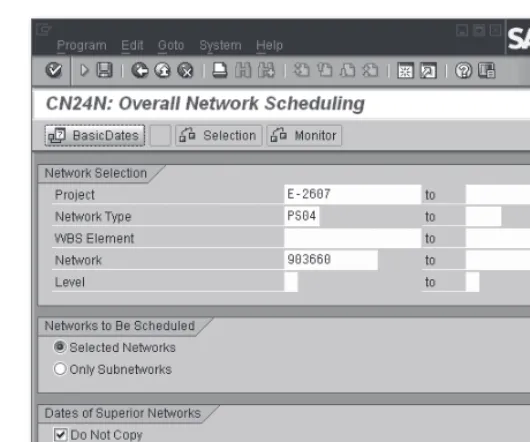This screenshot has width=530, height=442.
Task: Click the Level from-value input field
Action: tap(291, 282)
